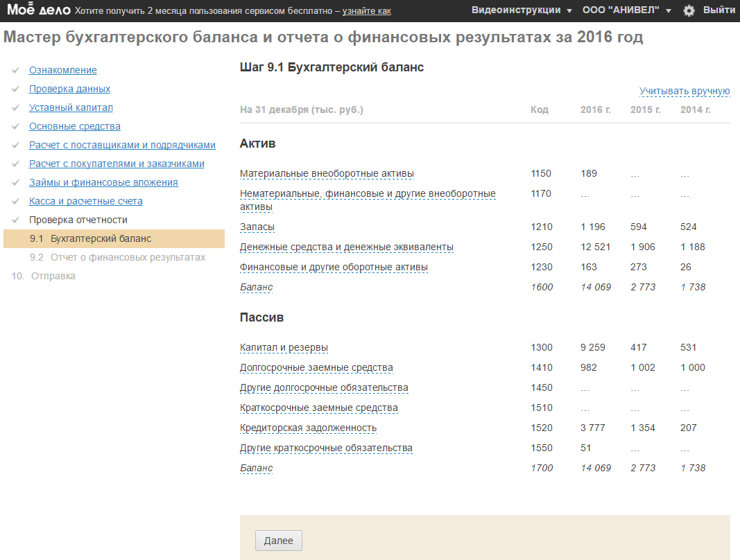Open Уставный капитал step
740x560 pixels.
tap(71, 107)
